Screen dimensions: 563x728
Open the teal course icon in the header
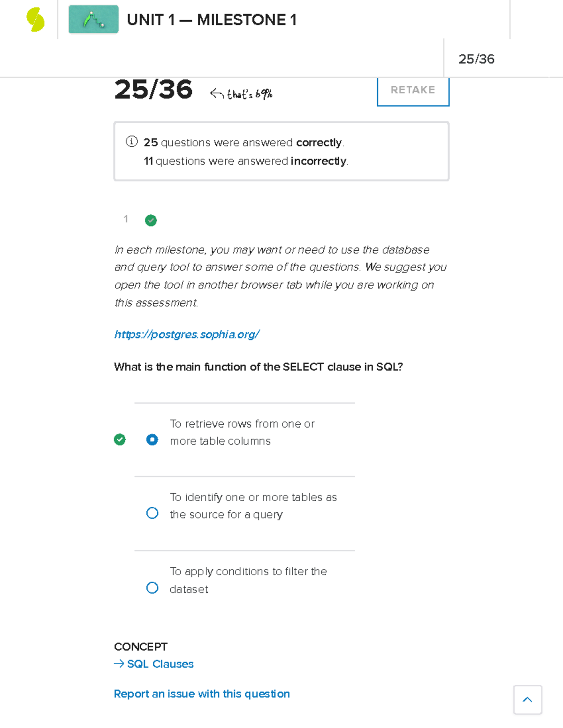(x=93, y=20)
